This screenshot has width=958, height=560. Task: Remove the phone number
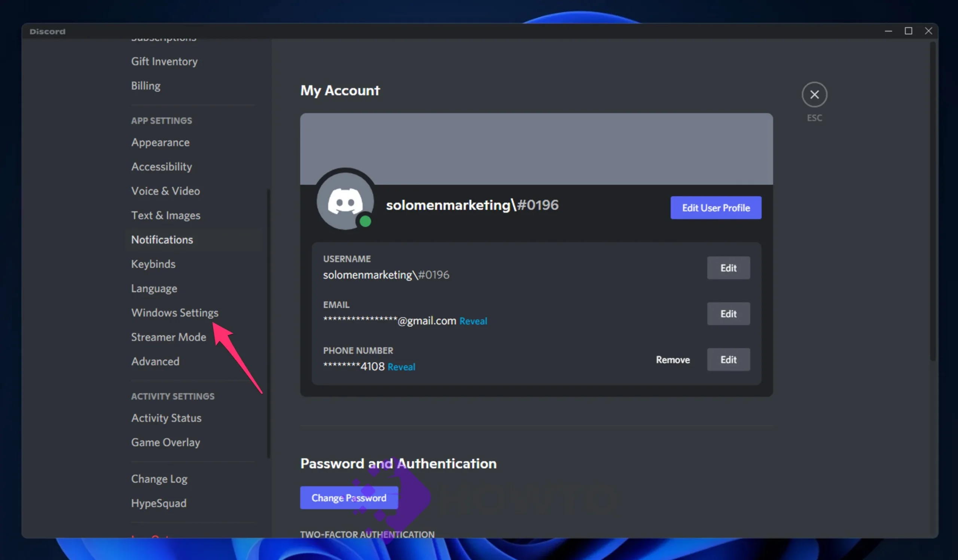(x=673, y=360)
